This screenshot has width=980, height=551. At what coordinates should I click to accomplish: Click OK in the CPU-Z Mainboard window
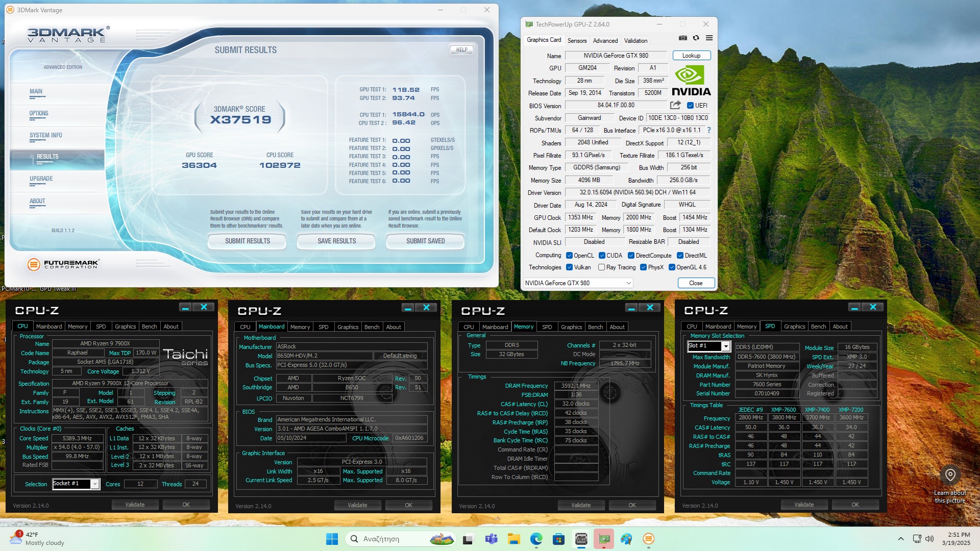(408, 505)
